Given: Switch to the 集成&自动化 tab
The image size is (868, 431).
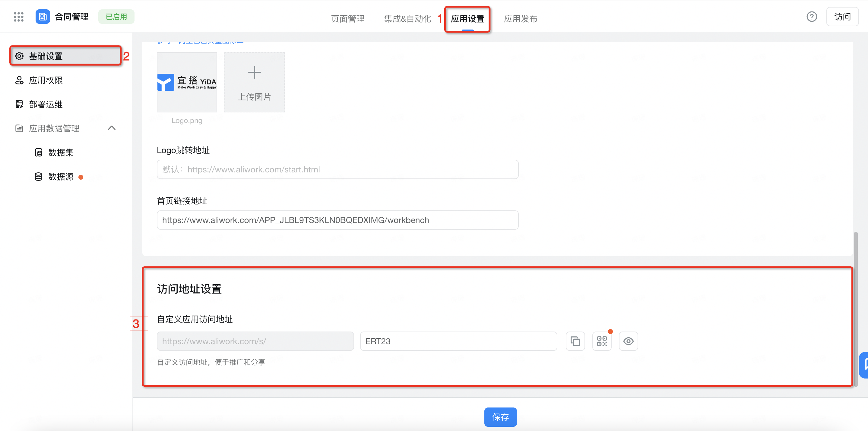Looking at the screenshot, I should click(407, 19).
